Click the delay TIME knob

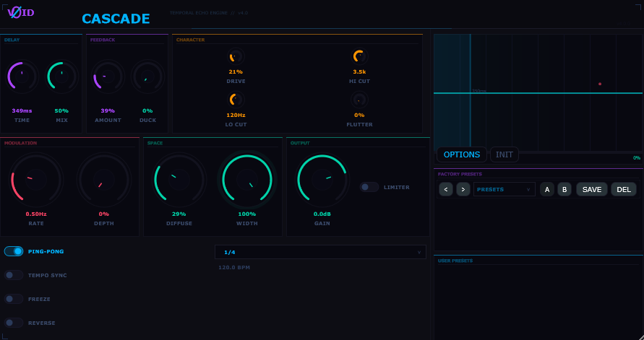click(x=22, y=77)
